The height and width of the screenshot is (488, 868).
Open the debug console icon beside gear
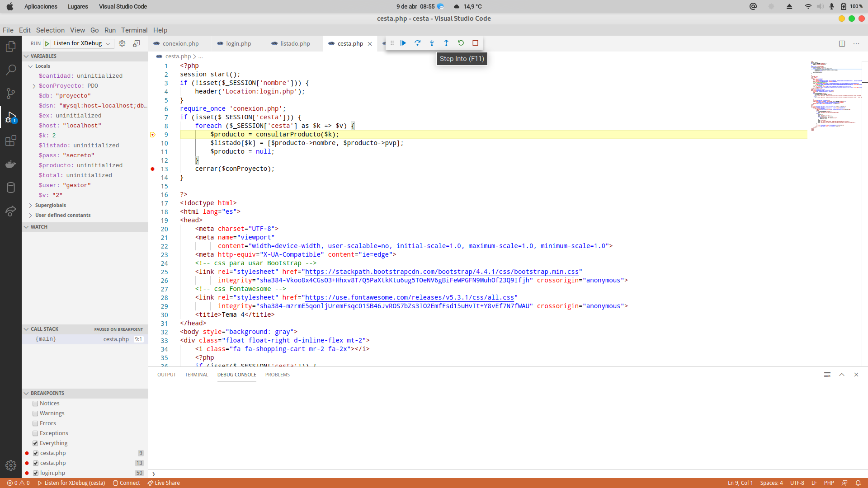tap(137, 43)
